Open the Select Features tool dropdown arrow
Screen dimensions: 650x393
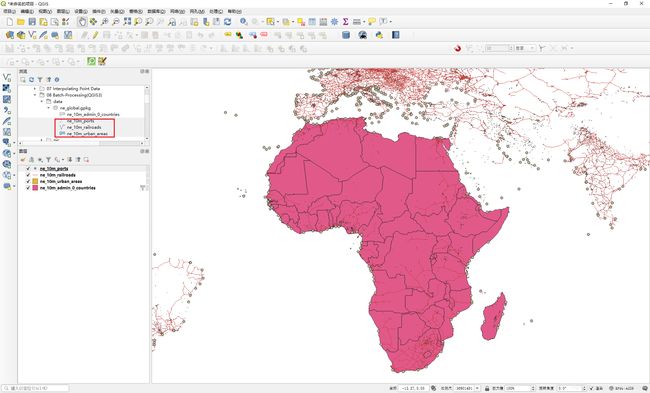(x=278, y=22)
